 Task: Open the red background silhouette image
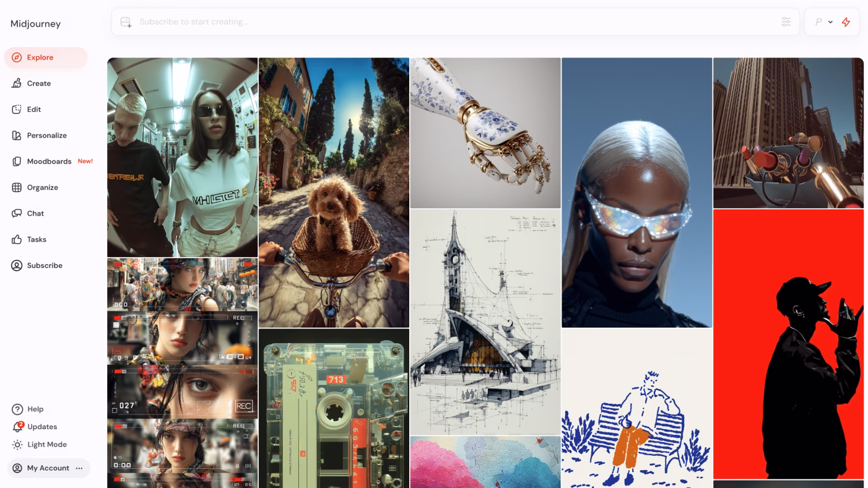[x=788, y=344]
